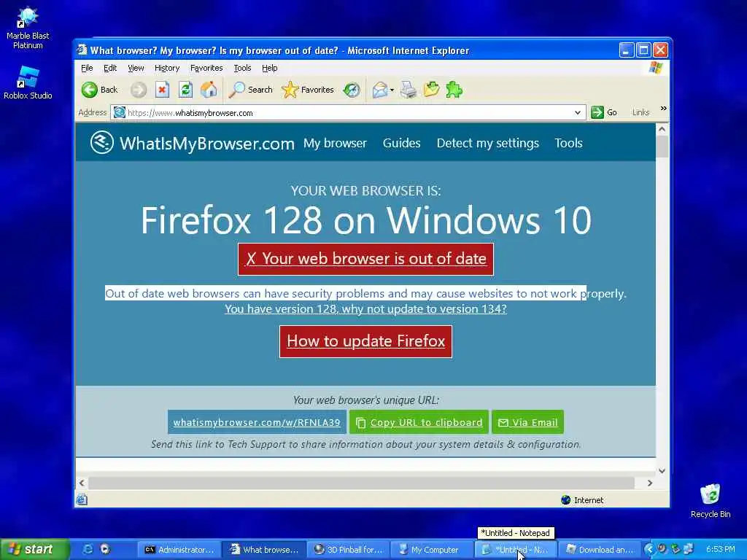This screenshot has height=560, width=747.
Task: Switch to the 'Download an...' taskbar button
Action: pos(600,550)
